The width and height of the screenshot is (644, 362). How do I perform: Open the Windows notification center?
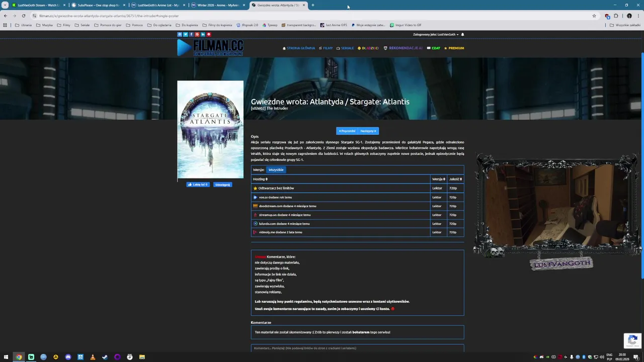[x=636, y=357]
